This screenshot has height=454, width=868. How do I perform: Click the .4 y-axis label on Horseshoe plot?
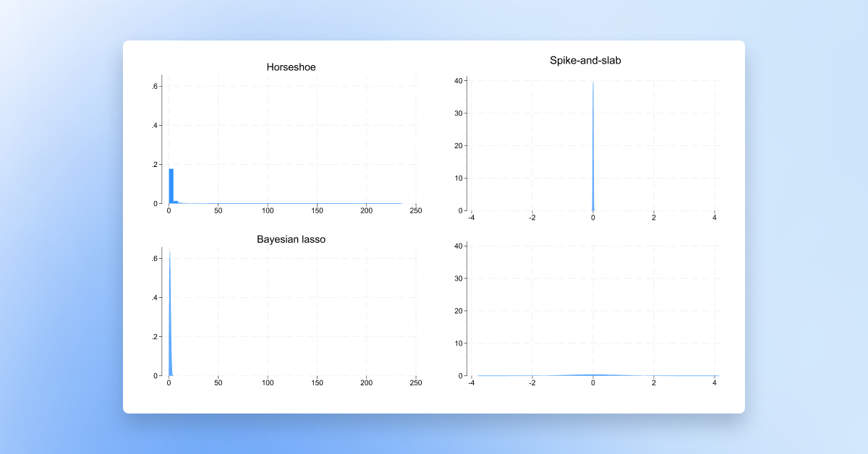[x=154, y=126]
